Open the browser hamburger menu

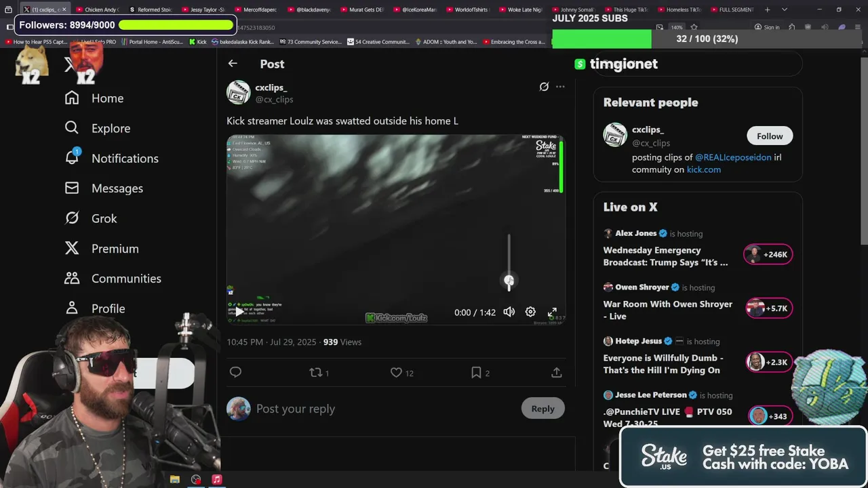858,28
